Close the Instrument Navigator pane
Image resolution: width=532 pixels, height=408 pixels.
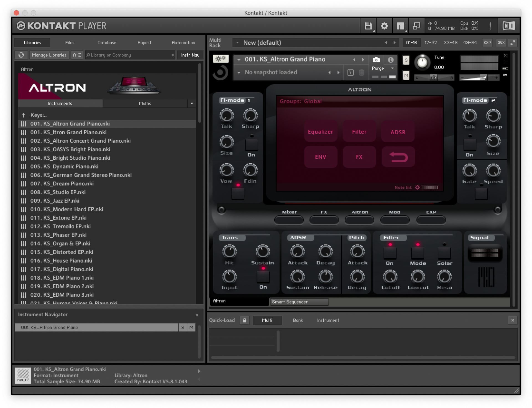[x=197, y=315]
